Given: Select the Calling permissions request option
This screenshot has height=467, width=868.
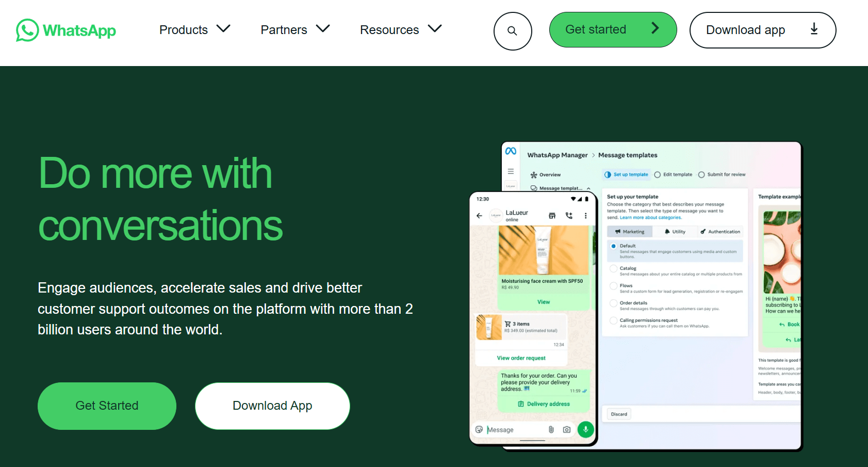Looking at the screenshot, I should coord(614,320).
